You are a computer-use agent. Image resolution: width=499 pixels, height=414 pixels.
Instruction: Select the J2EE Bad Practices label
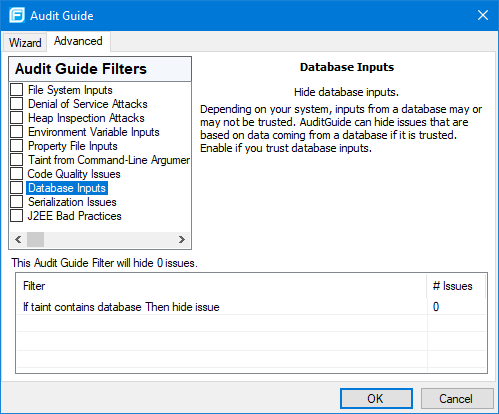74,216
